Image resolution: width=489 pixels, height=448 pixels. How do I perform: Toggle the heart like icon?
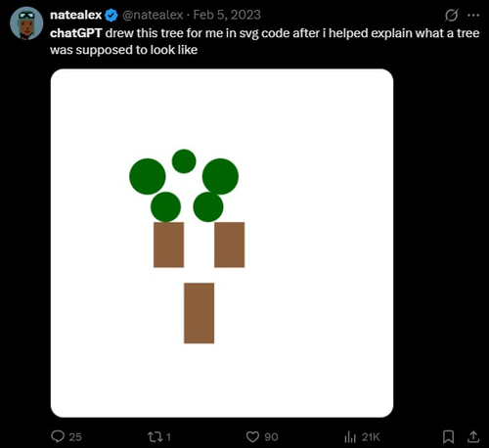[252, 436]
